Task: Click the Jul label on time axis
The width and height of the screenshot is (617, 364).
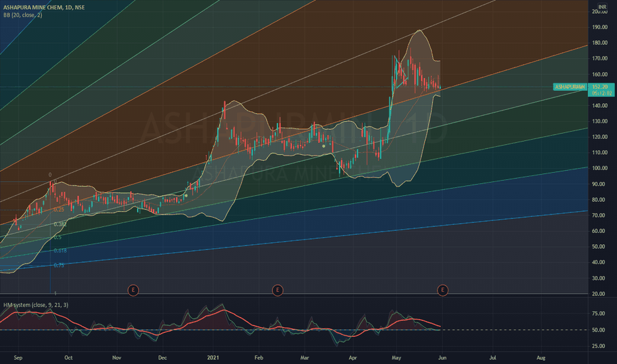Action: pos(493,357)
